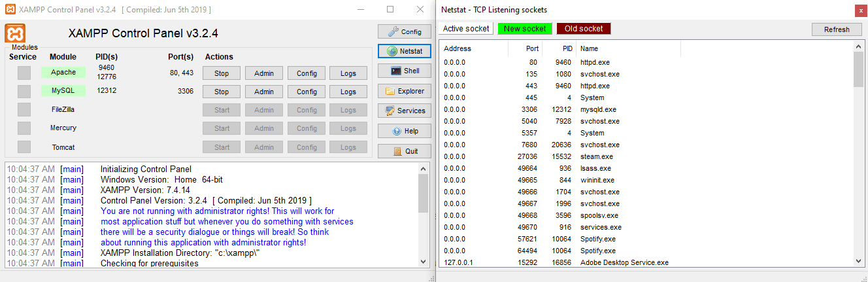Sort Netstat list by Name column

629,48
